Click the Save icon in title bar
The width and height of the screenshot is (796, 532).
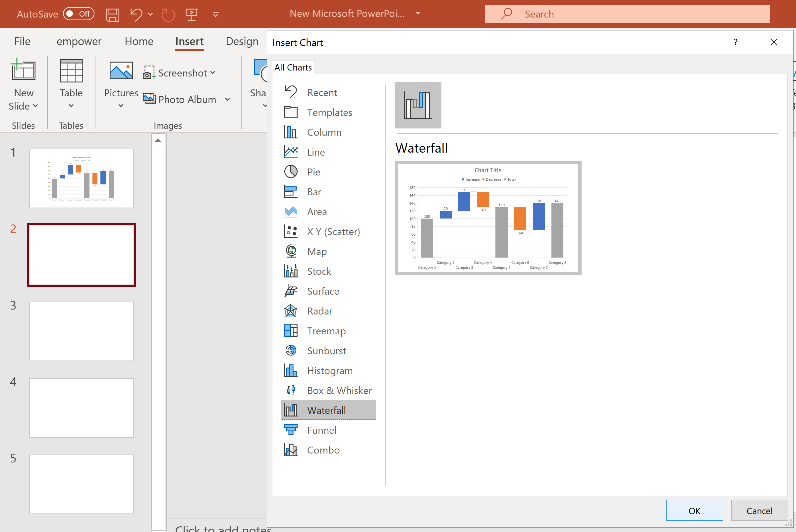[x=112, y=14]
